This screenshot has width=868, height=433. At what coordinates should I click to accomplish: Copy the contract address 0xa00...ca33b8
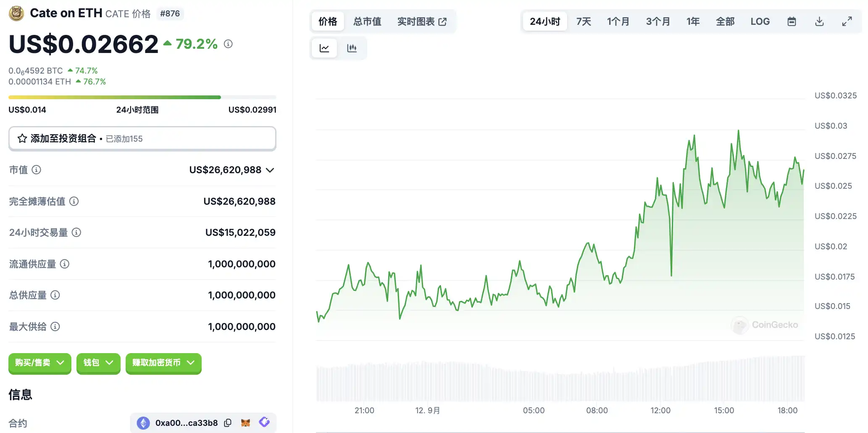228,423
